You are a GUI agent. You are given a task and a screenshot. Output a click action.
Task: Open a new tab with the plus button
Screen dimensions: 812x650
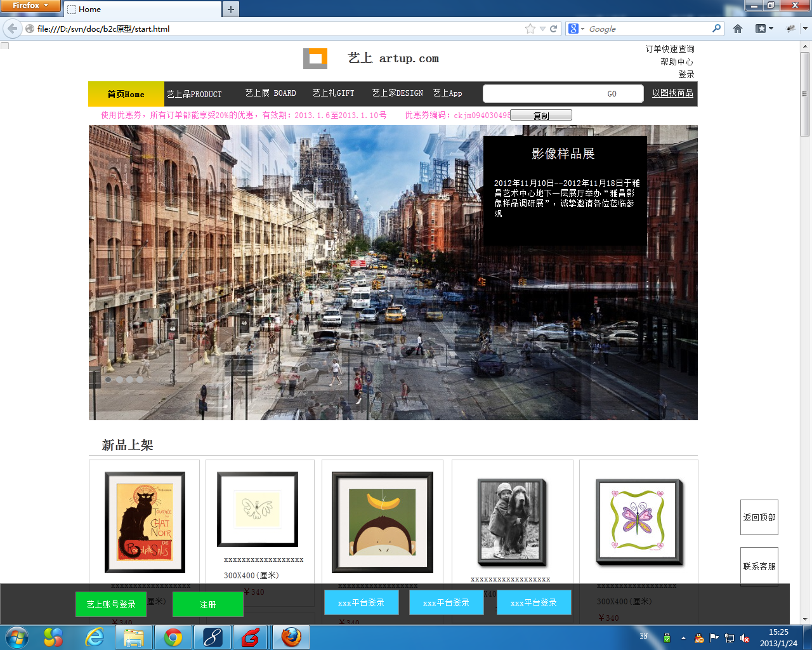pyautogui.click(x=231, y=10)
